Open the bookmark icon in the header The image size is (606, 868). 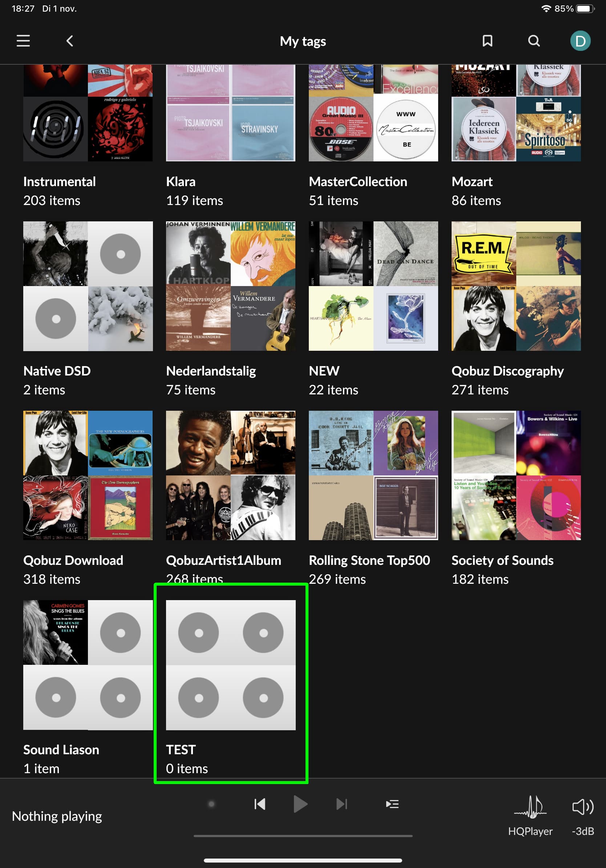pos(487,41)
